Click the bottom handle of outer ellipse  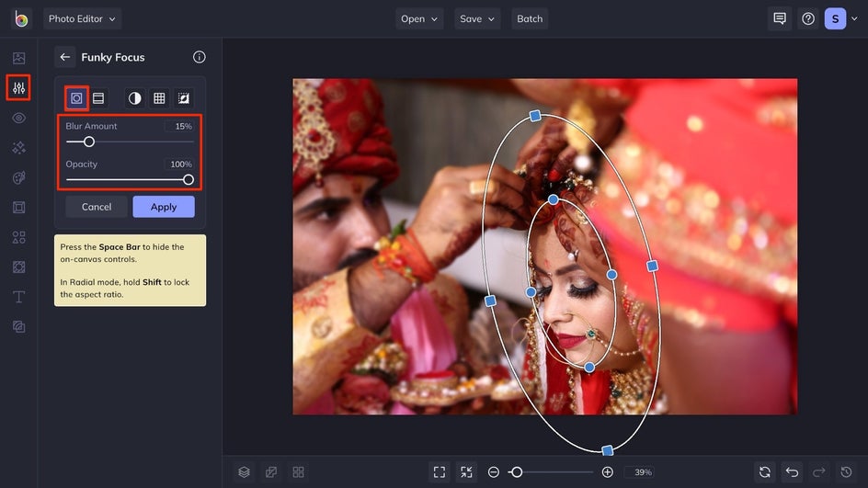coord(607,450)
